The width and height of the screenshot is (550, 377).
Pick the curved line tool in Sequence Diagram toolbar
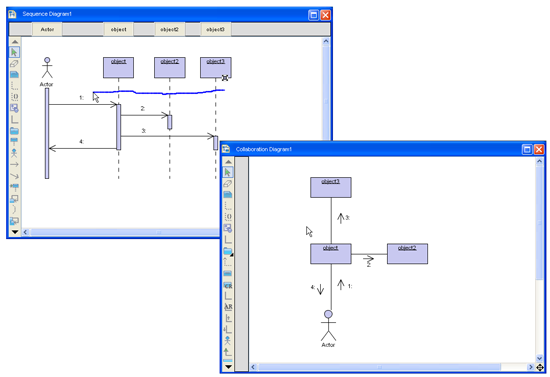pos(14,209)
